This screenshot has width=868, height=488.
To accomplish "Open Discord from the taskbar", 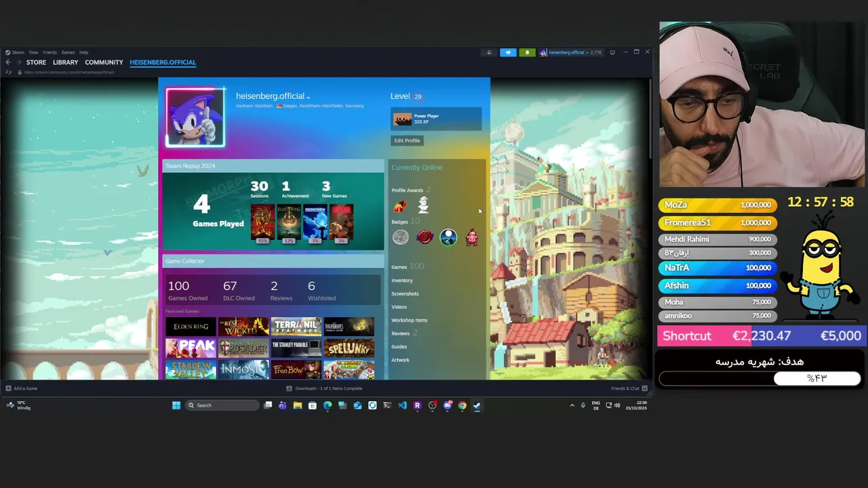I will [448, 405].
